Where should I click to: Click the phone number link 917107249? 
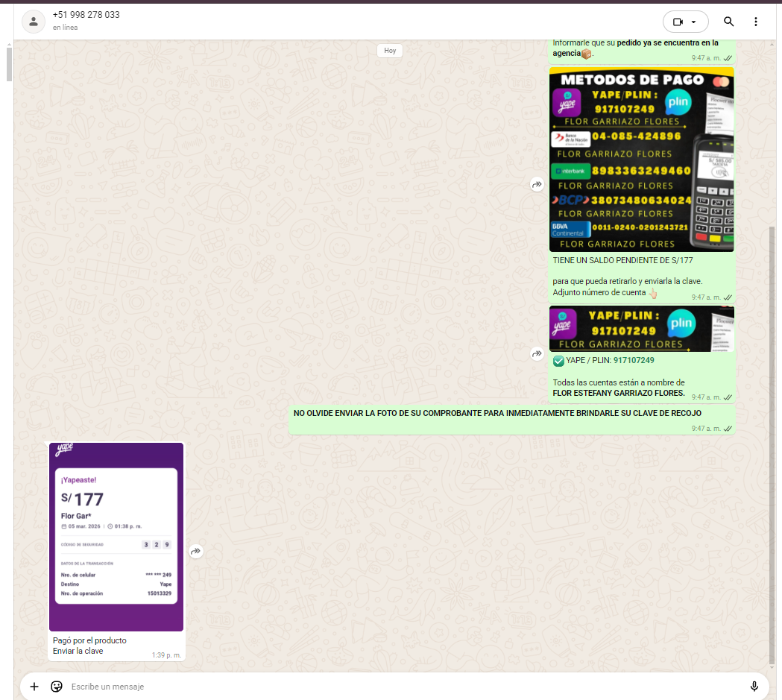tap(634, 360)
